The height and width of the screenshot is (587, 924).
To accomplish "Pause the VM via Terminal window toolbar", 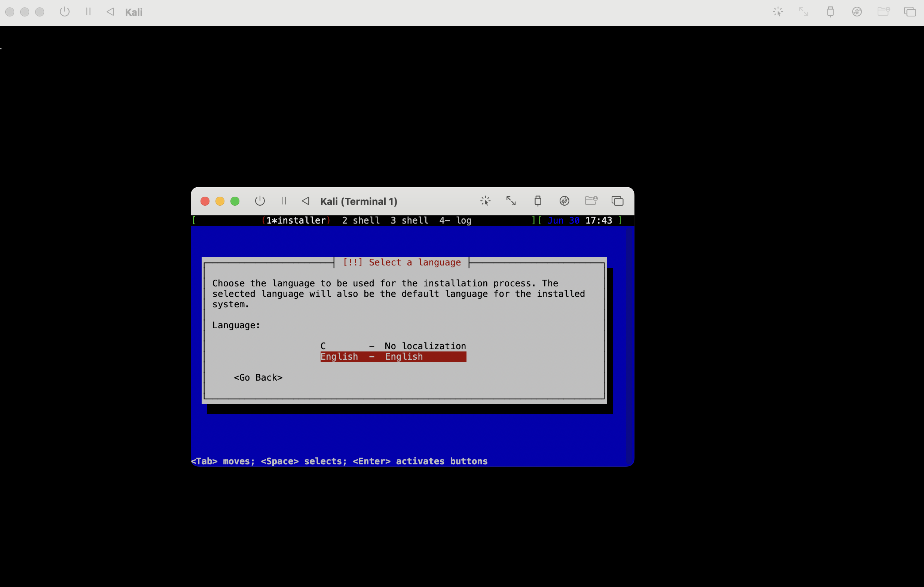I will pos(284,201).
